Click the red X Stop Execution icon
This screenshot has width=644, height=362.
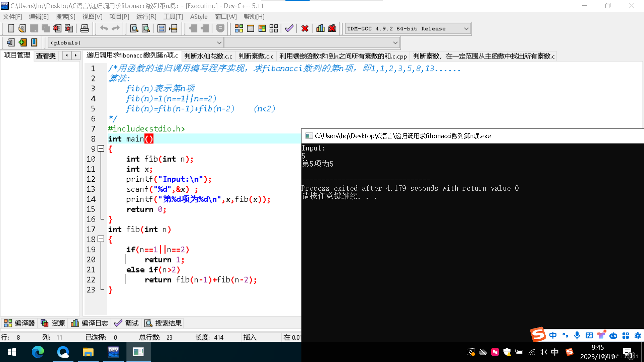click(x=305, y=28)
